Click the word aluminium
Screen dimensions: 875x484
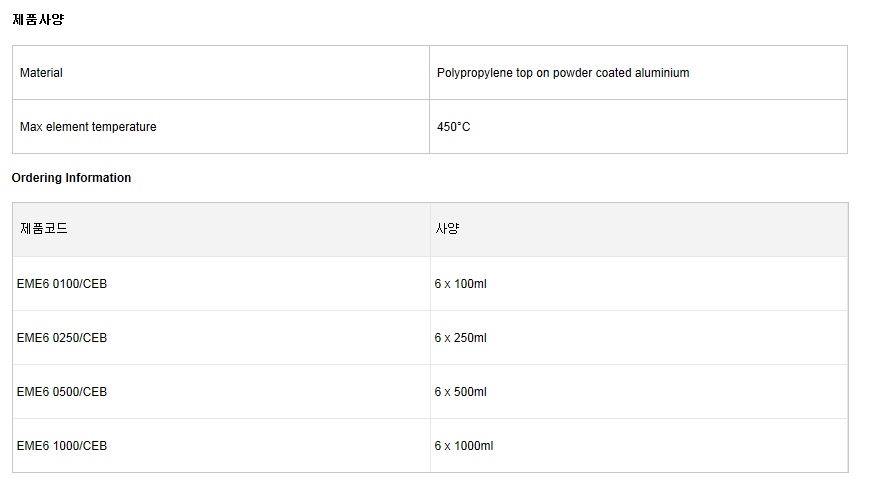tap(659, 73)
